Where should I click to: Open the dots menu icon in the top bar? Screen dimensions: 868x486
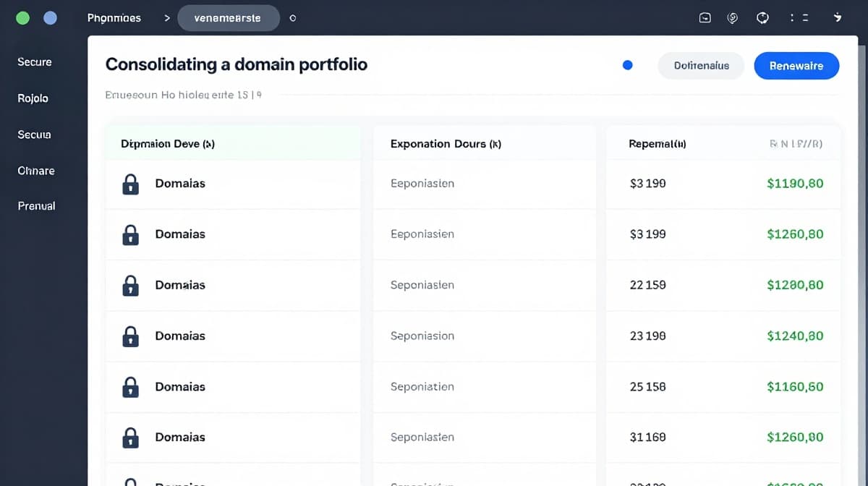(800, 17)
